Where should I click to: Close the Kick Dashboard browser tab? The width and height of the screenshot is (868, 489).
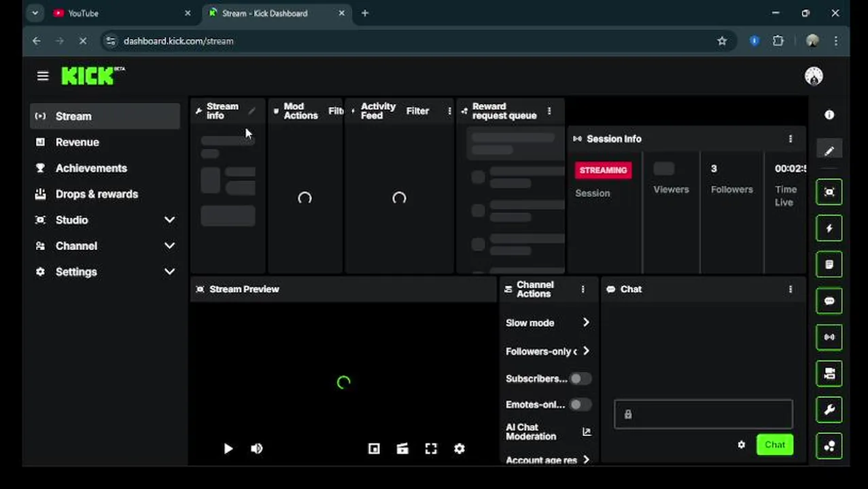tap(342, 13)
